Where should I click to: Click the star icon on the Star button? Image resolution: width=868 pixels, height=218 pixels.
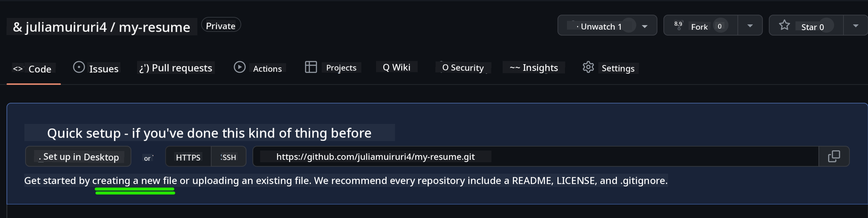point(785,25)
